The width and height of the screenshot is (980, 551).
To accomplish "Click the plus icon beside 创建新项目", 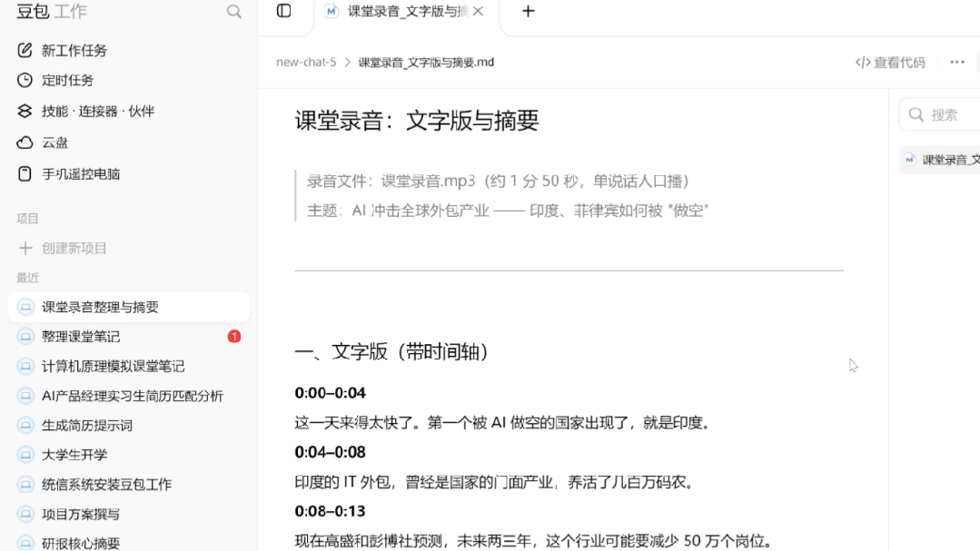I will pos(25,248).
